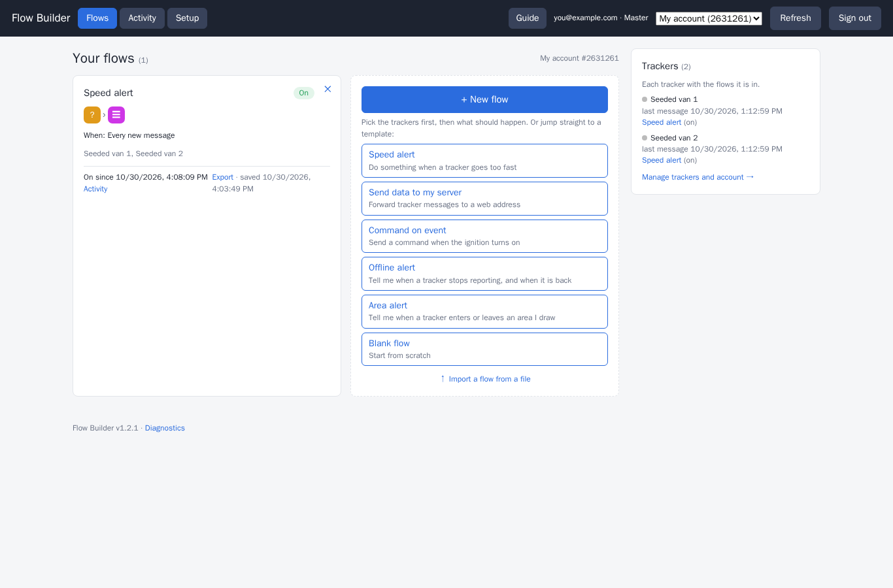This screenshot has height=588, width=893.
Task: Open the account selector dropdown
Action: tap(709, 18)
